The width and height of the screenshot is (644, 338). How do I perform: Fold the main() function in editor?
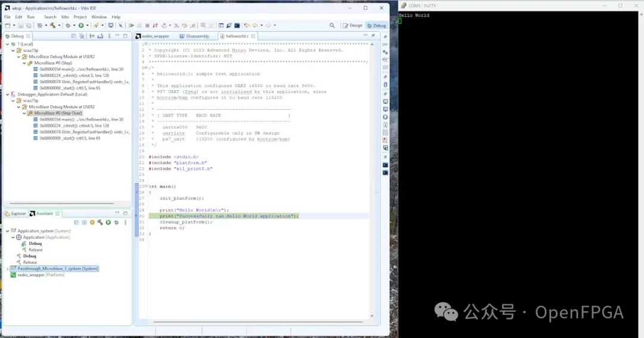tap(146, 186)
